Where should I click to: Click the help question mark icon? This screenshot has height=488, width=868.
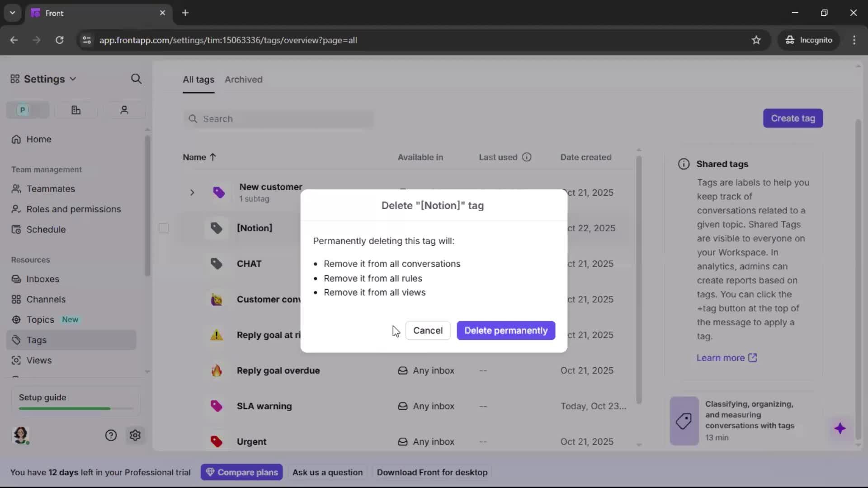pyautogui.click(x=111, y=435)
